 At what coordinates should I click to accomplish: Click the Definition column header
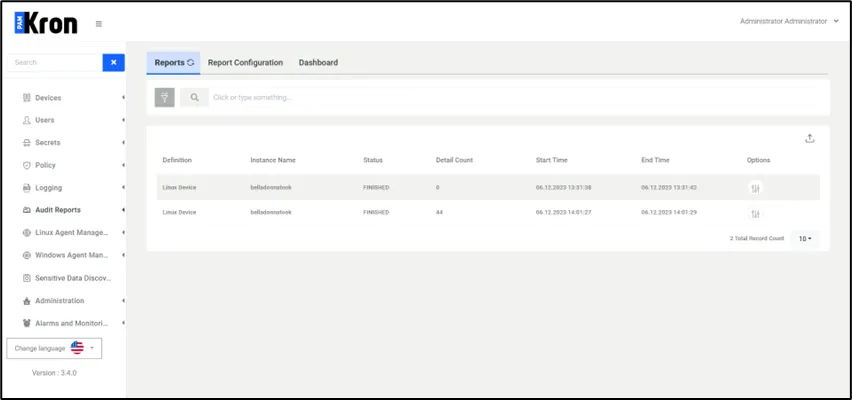pos(177,160)
